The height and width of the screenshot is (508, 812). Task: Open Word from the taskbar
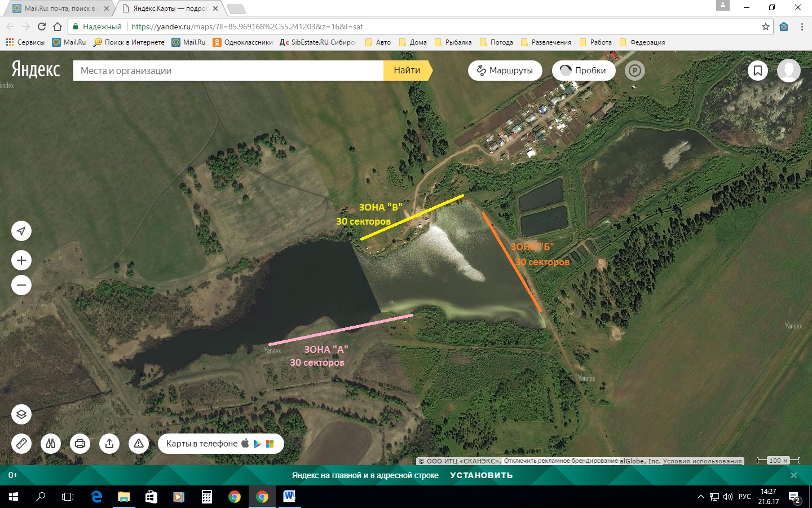(x=289, y=497)
